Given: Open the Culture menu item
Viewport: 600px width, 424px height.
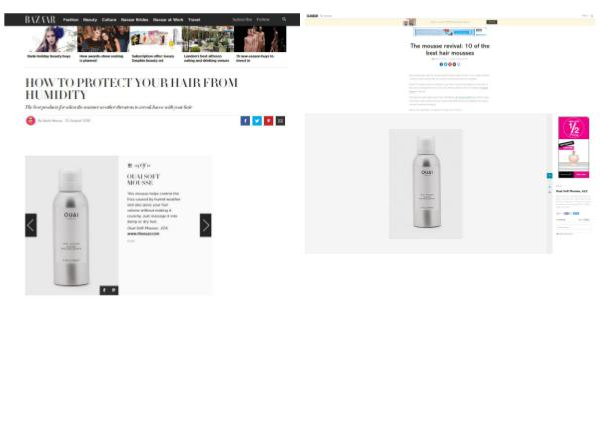Looking at the screenshot, I should pyautogui.click(x=109, y=20).
